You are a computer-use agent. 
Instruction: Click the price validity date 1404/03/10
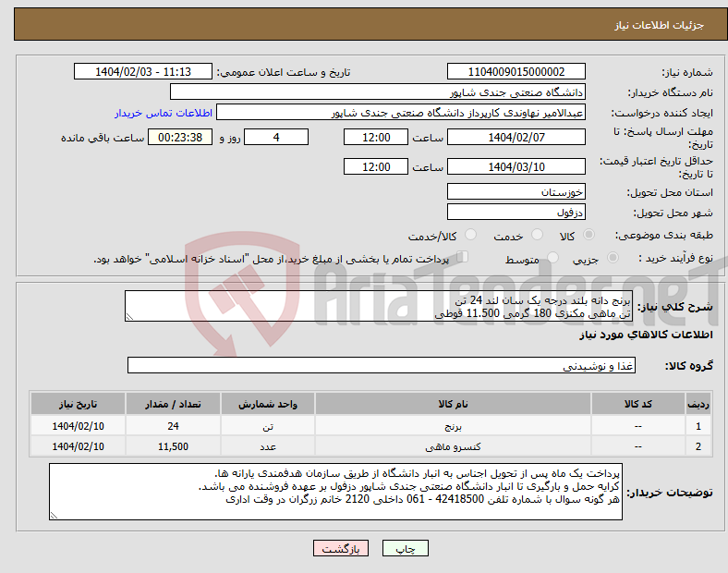pyautogui.click(x=516, y=166)
